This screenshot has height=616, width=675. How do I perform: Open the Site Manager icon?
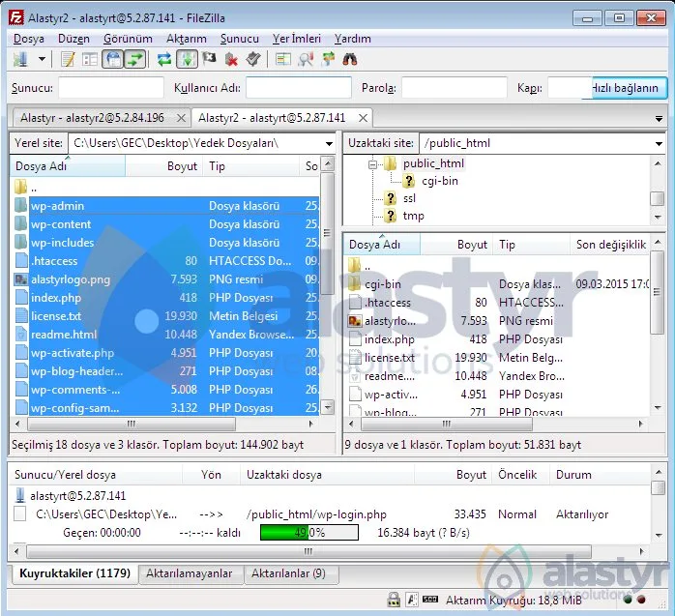(20, 59)
